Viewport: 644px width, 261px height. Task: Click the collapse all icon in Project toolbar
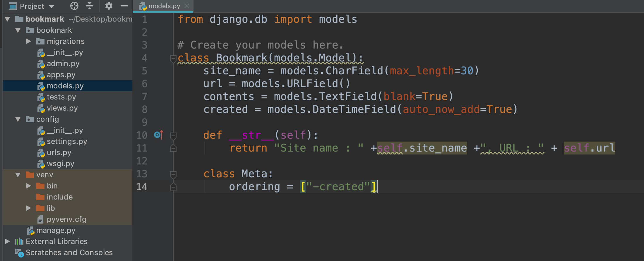click(90, 6)
